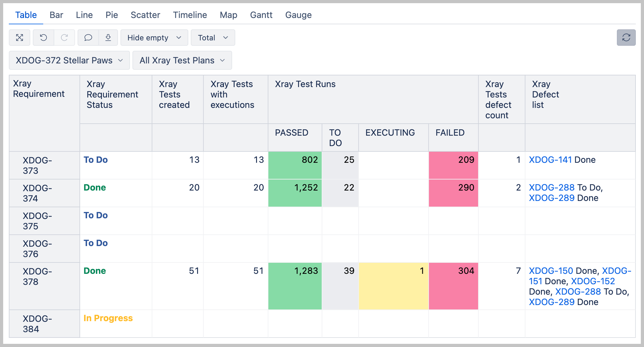
Task: Click the redo arrow icon
Action: point(64,38)
